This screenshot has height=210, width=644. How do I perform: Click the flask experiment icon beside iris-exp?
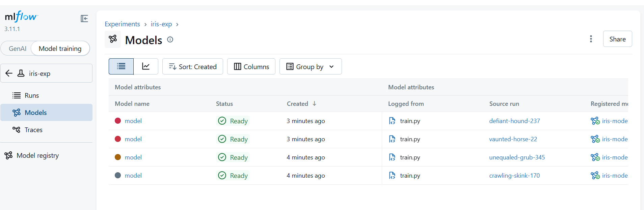pos(21,73)
